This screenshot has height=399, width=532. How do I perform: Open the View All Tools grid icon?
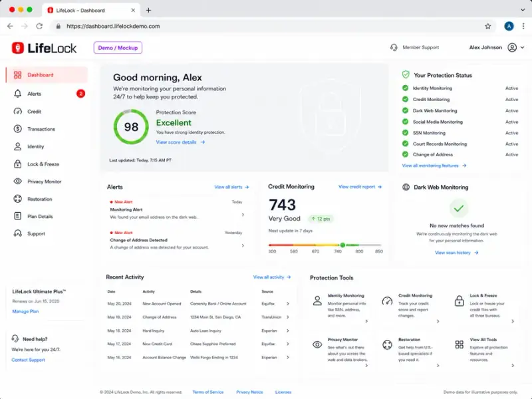click(x=459, y=344)
